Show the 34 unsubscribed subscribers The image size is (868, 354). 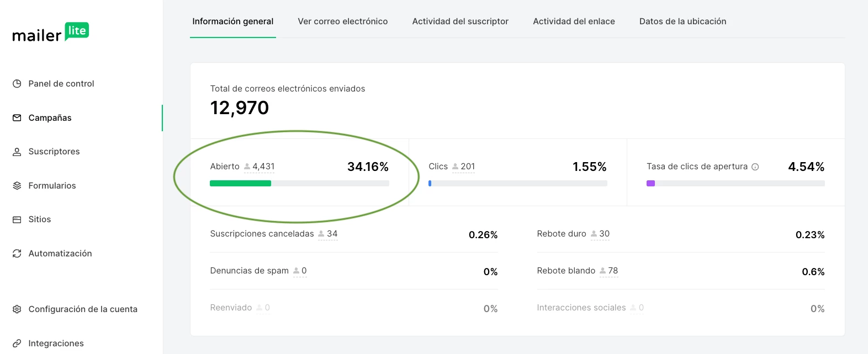pyautogui.click(x=328, y=234)
